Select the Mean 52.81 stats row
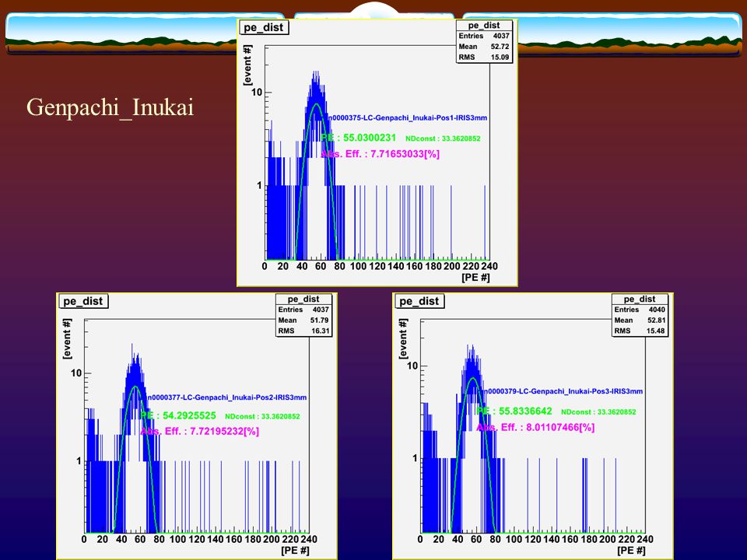The image size is (747, 560). point(640,320)
